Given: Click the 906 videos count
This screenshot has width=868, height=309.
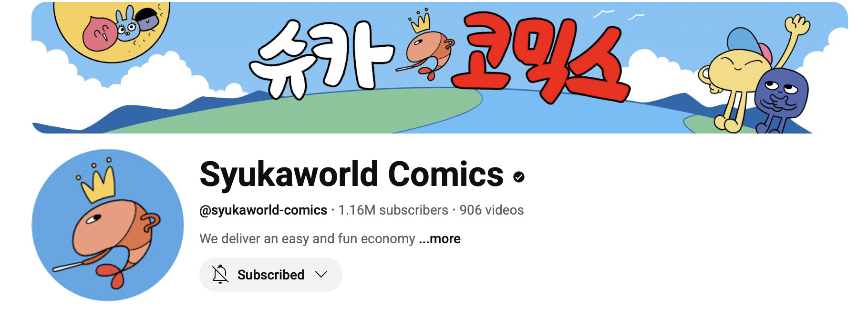Looking at the screenshot, I should click(x=491, y=210).
